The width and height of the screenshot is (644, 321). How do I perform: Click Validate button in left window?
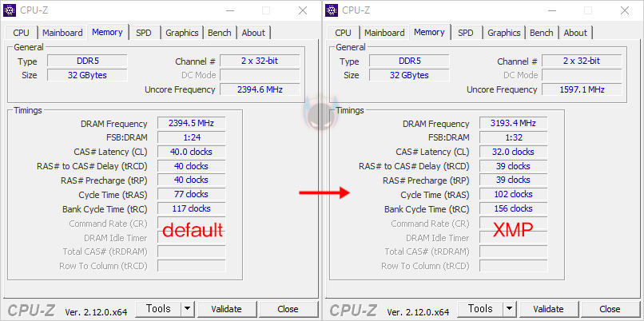[226, 309]
